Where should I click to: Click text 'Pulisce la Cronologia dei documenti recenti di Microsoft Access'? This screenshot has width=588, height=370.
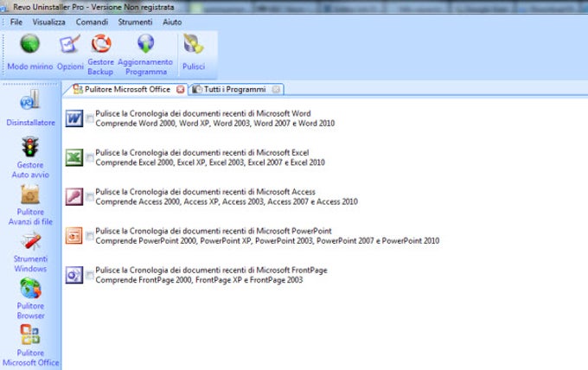205,192
